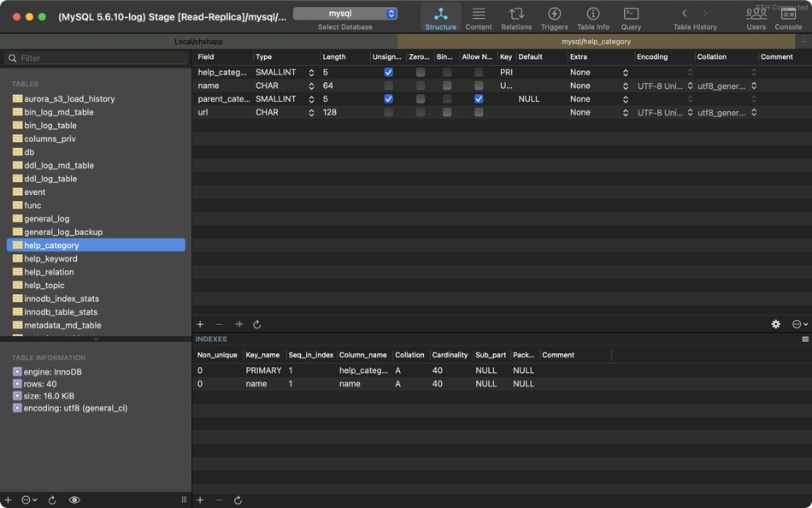The image size is (812, 508).
Task: Switch to Local/chshapp tab
Action: tap(199, 41)
